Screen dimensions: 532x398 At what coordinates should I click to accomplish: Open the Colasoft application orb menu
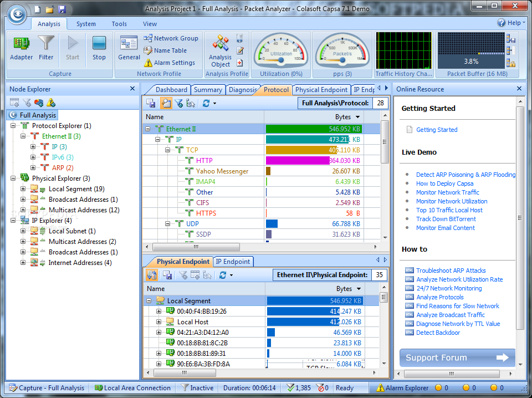pos(17,14)
